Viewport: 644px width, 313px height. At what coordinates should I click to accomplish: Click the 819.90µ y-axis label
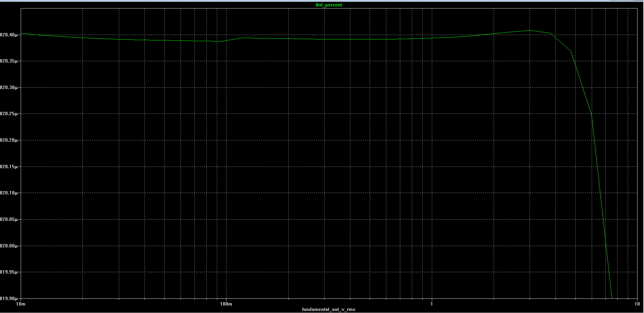(x=9, y=299)
